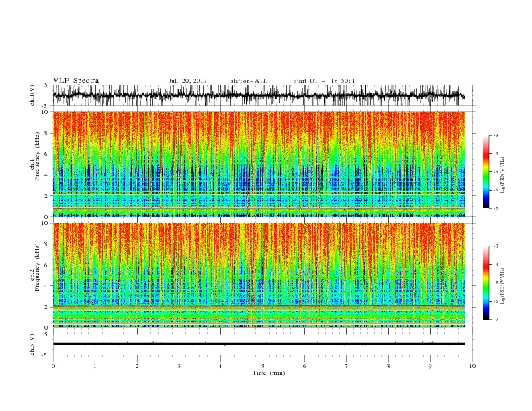Screen dimensions: 532x411
Task: Click the 'station=ATH' label
Action: [249, 81]
